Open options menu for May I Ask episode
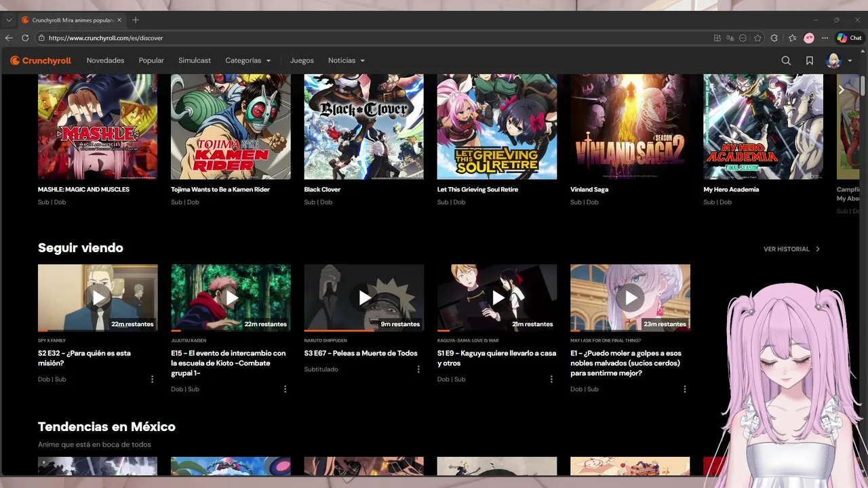Image resolution: width=868 pixels, height=488 pixels. (684, 389)
